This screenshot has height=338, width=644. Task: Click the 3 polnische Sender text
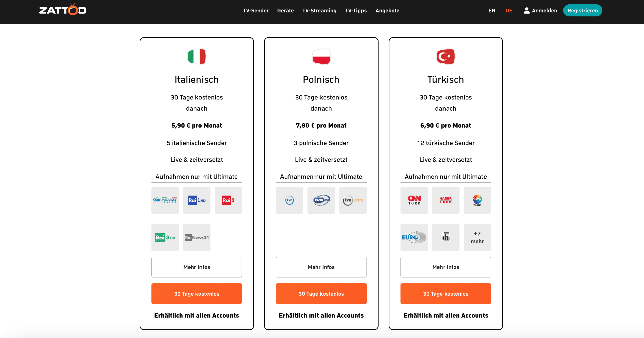tap(321, 143)
